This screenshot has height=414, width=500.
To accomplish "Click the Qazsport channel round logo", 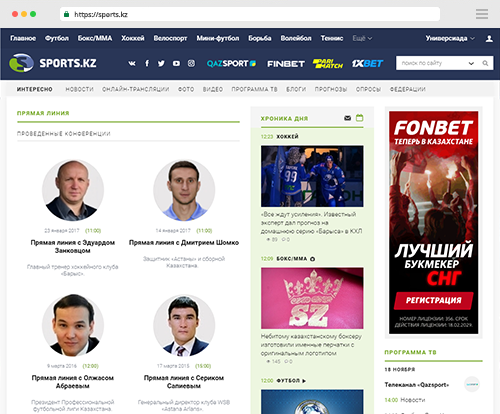I will tap(472, 384).
